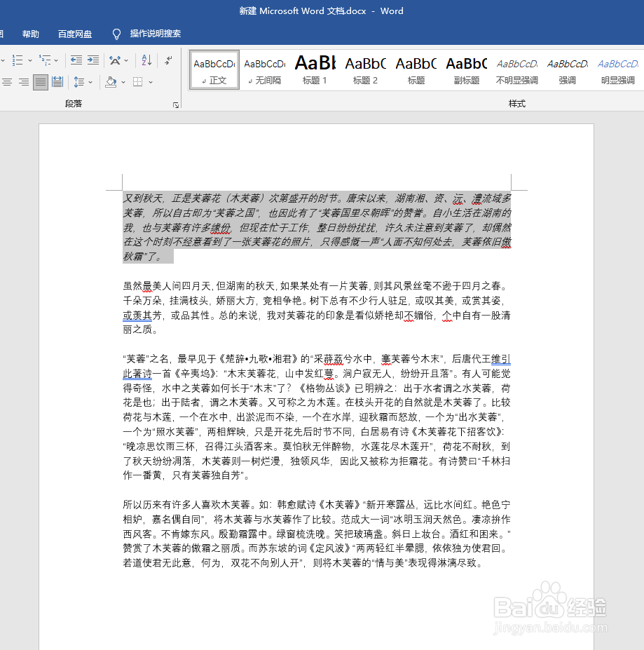This screenshot has height=650, width=644.
Task: Click the sort A-Z icon
Action: pyautogui.click(x=146, y=60)
